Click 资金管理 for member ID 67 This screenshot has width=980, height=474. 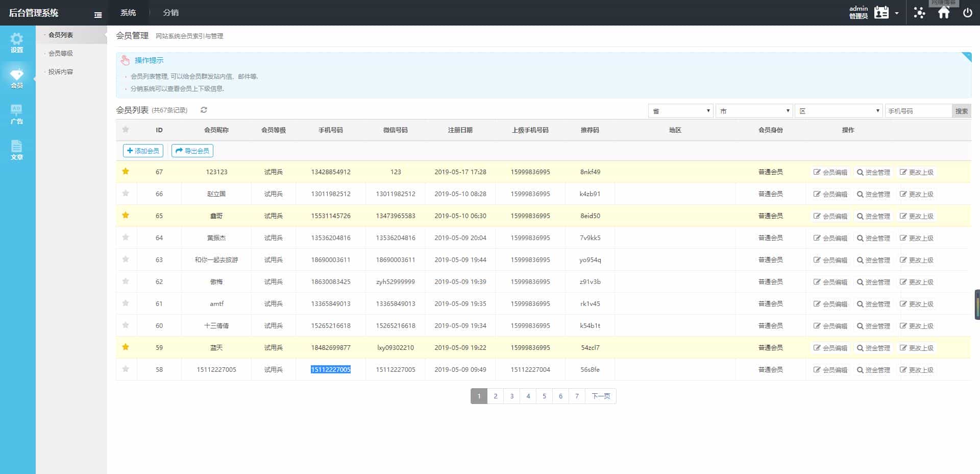coord(873,172)
